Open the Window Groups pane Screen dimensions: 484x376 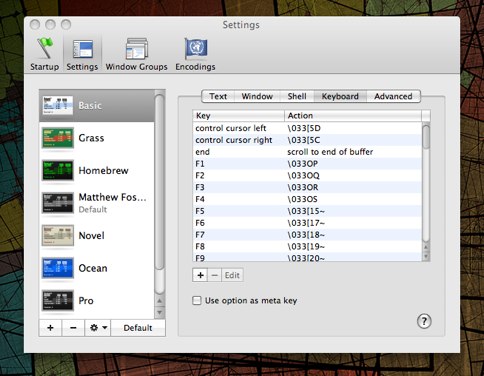coord(136,54)
